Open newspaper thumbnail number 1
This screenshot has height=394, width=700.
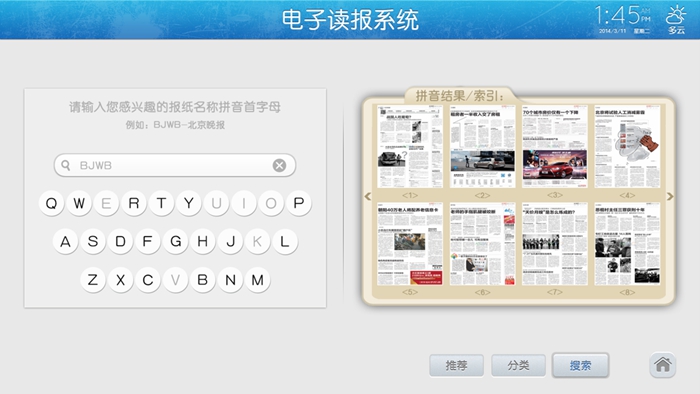pyautogui.click(x=410, y=146)
